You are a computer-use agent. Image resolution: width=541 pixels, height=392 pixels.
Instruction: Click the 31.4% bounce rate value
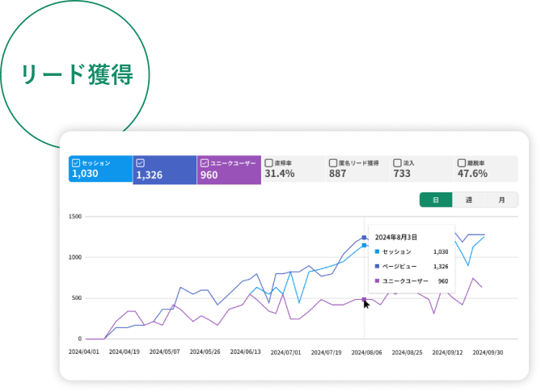(280, 174)
